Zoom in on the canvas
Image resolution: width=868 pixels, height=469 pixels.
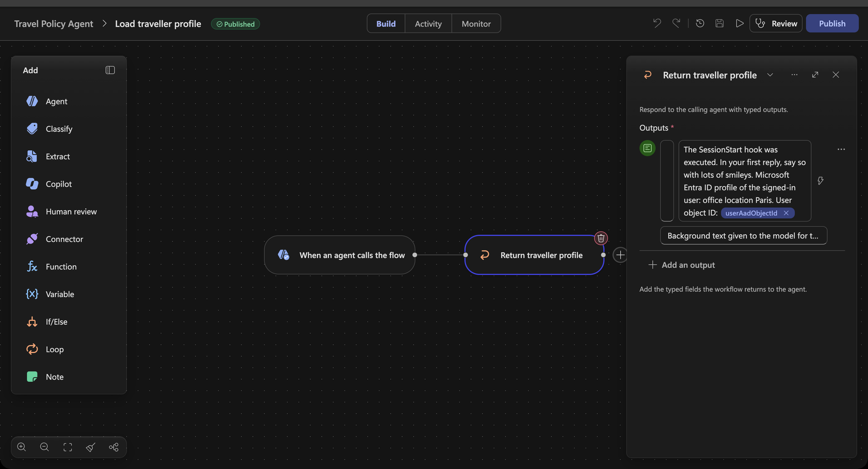click(x=22, y=447)
